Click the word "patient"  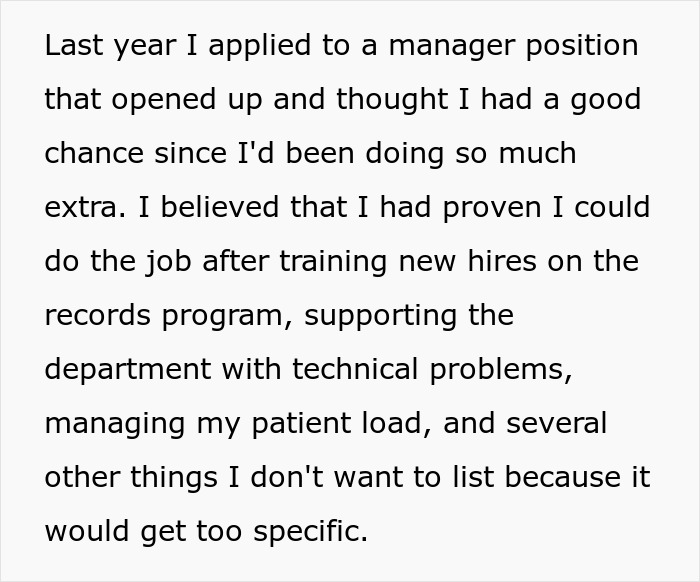301,425
